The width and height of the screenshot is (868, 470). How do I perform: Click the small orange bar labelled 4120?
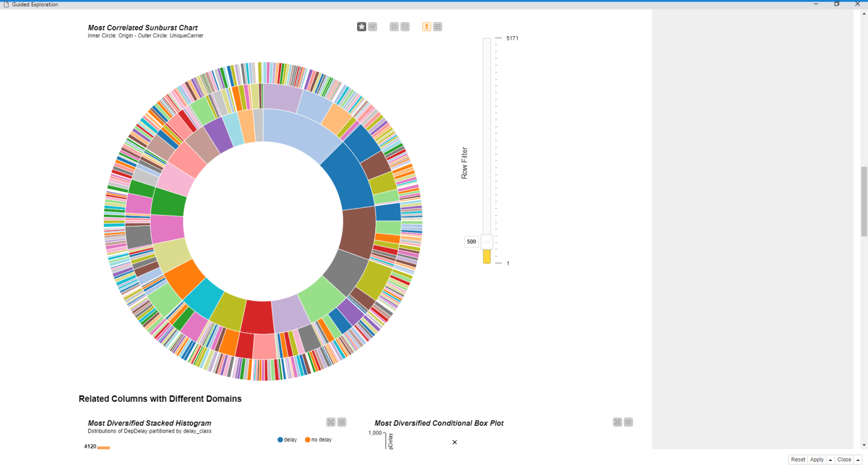tap(103, 447)
